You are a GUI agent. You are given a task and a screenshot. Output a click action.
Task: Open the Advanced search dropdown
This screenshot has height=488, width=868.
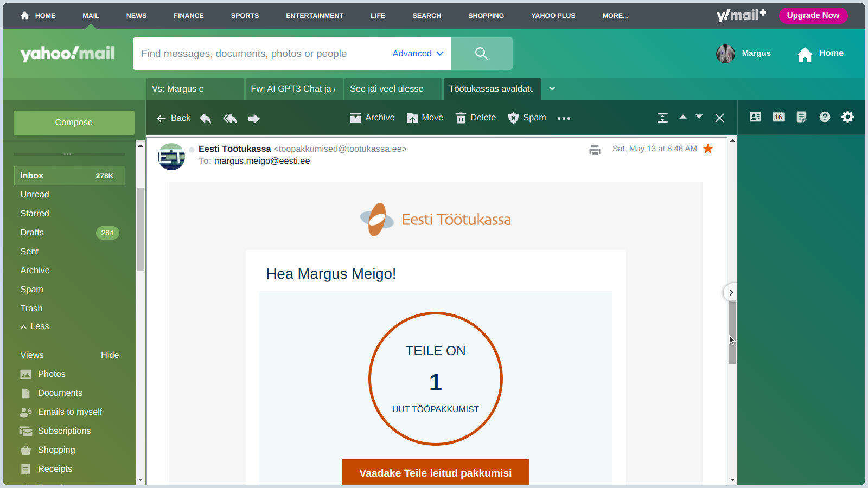[x=418, y=54]
